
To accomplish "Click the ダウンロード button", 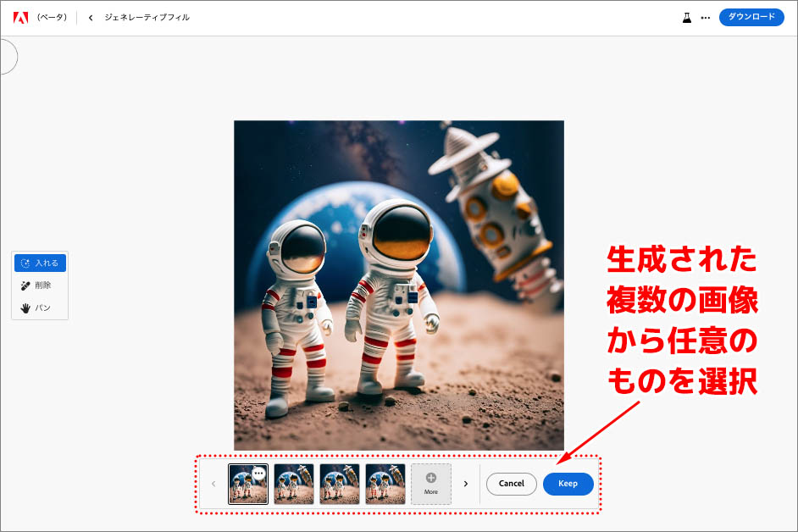I will tap(751, 16).
